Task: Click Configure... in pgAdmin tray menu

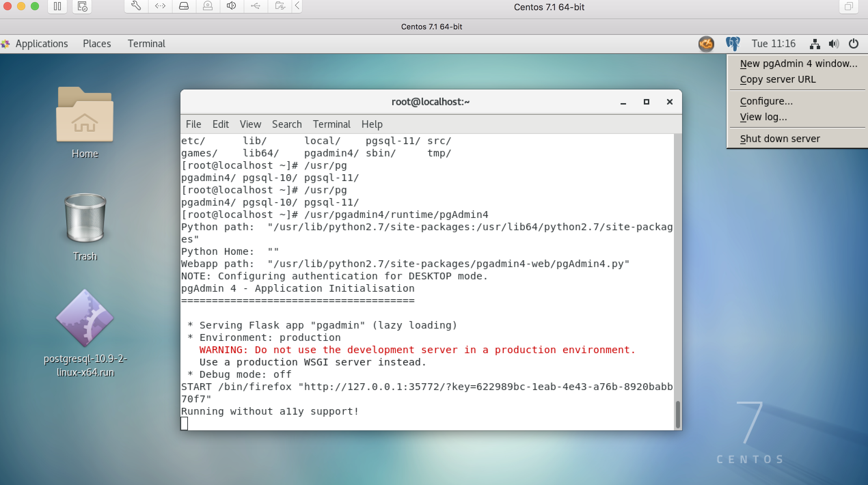Action: pyautogui.click(x=766, y=101)
